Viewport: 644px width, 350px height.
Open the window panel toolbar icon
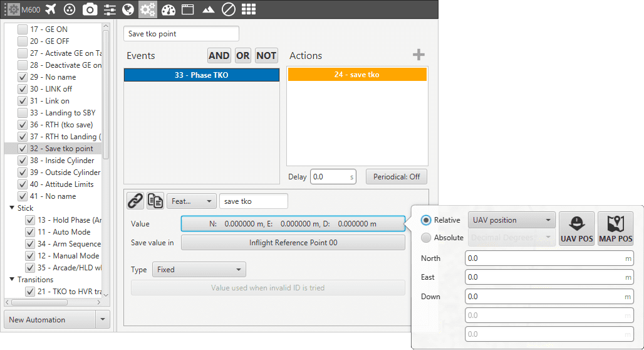pyautogui.click(x=188, y=9)
